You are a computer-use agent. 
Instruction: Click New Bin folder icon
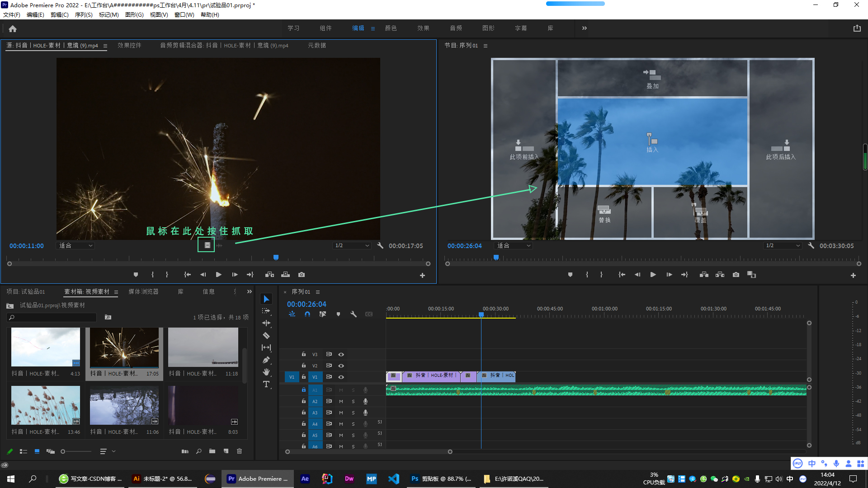click(212, 451)
